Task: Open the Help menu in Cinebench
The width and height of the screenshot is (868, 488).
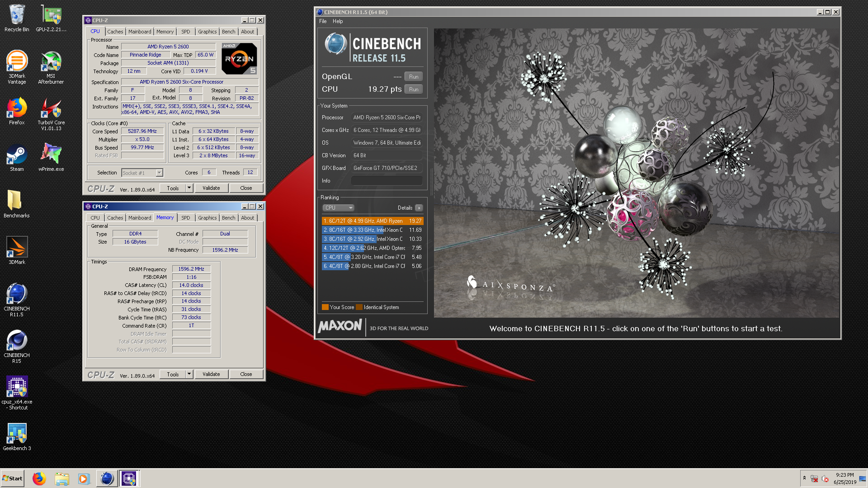Action: pos(338,21)
